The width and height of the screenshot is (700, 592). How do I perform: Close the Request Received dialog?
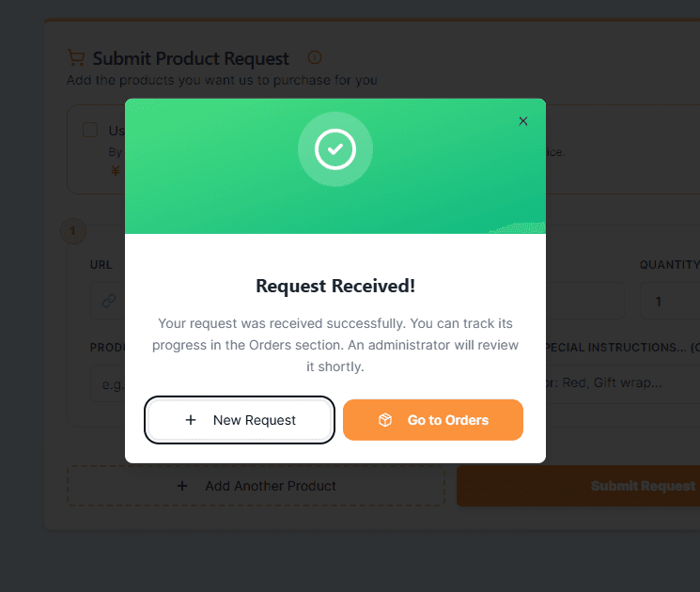pos(523,121)
